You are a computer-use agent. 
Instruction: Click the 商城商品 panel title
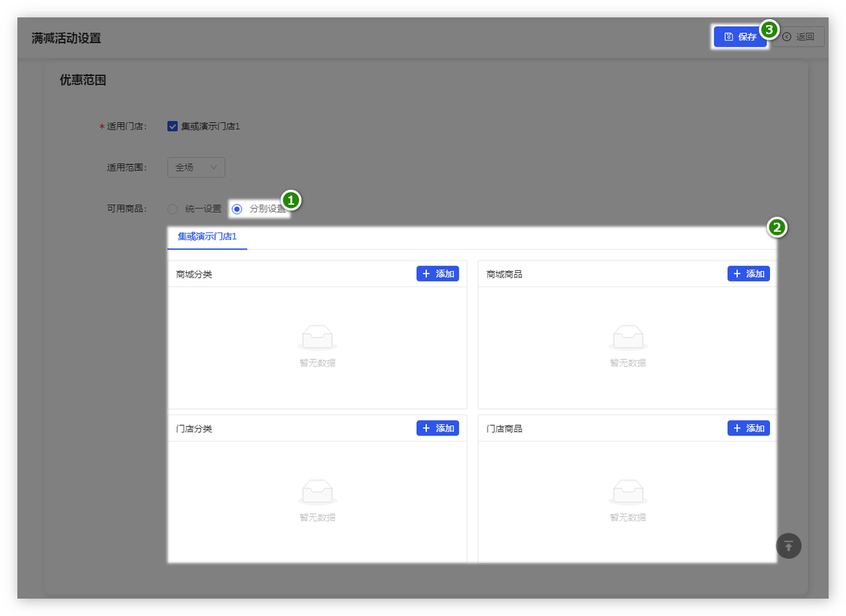(x=504, y=274)
